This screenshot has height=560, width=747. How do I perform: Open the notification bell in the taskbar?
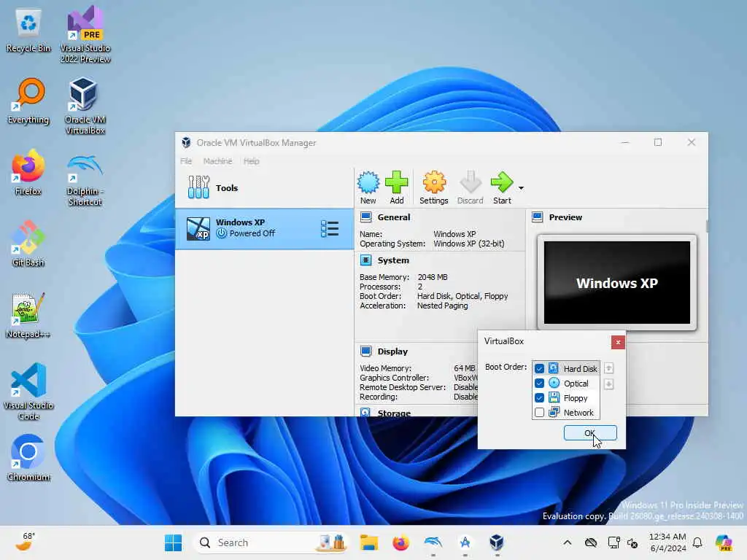point(697,542)
